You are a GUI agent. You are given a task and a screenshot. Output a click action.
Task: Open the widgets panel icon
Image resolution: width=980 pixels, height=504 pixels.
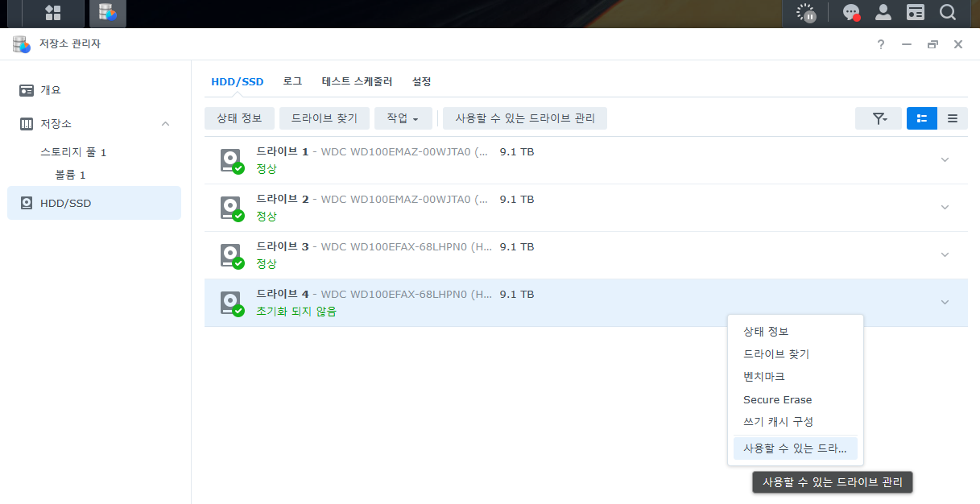(916, 12)
